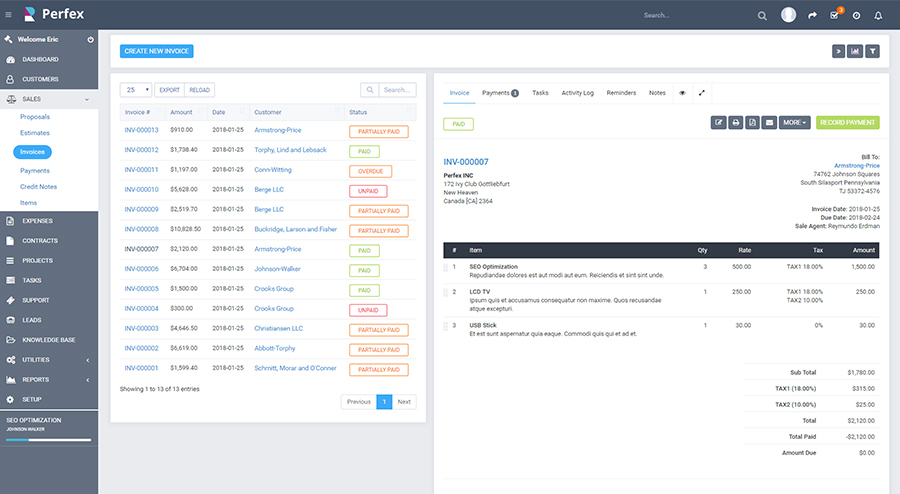900x494 pixels.
Task: Toggle full view expand arrows icon
Action: pos(701,93)
